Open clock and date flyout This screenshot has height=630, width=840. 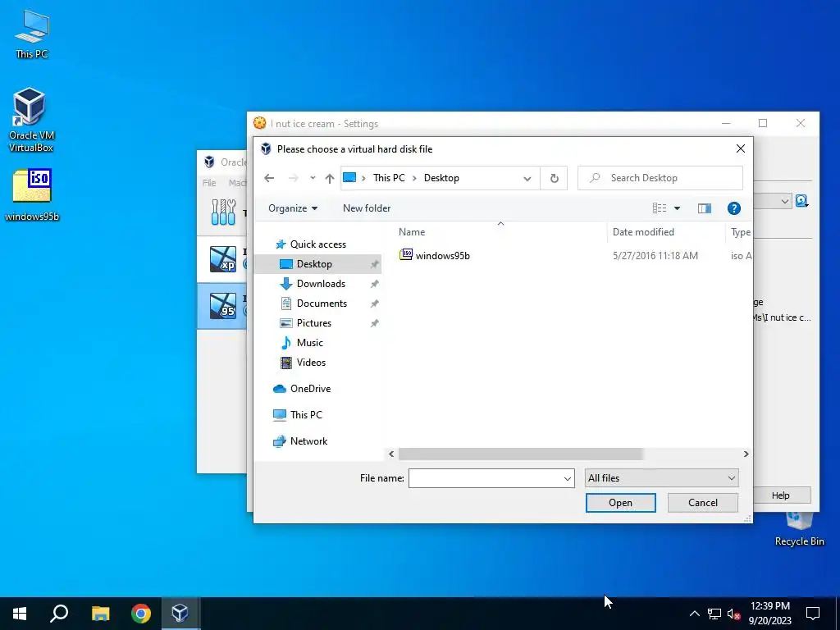point(769,614)
